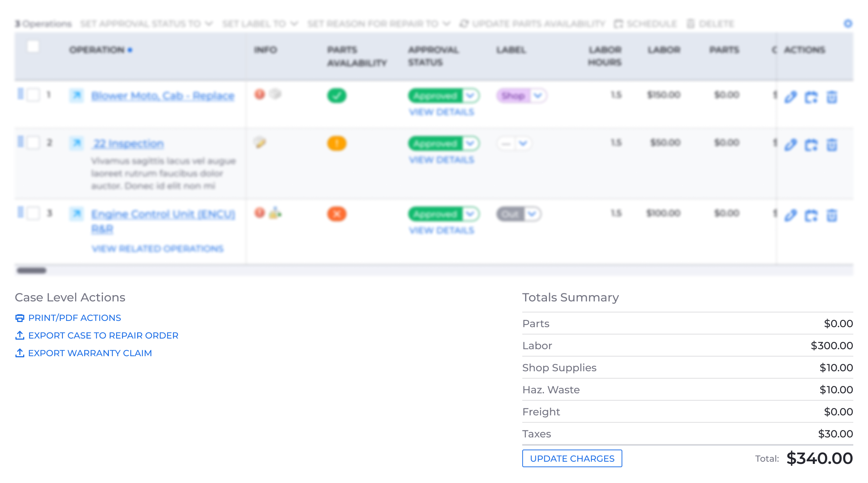Click operation type icon beside Blower Motor

[77, 96]
